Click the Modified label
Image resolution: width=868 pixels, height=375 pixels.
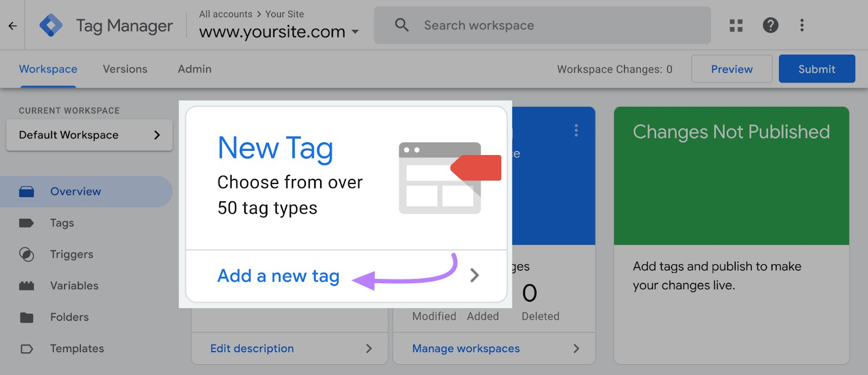[434, 316]
